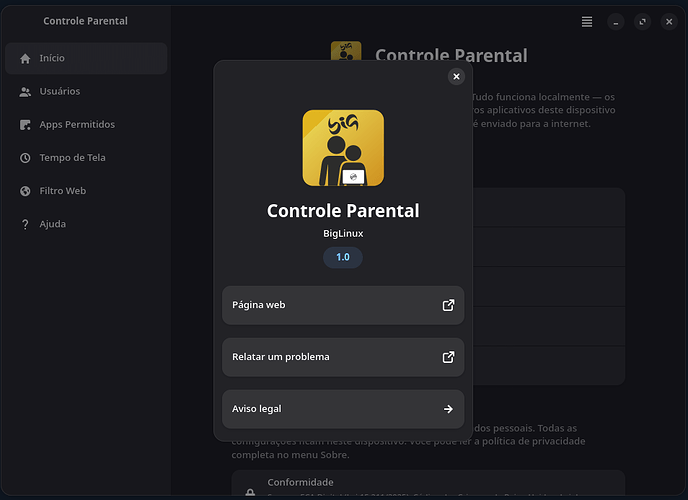Click the version 1.0 badge
Screen dimensions: 688x500
pos(343,257)
